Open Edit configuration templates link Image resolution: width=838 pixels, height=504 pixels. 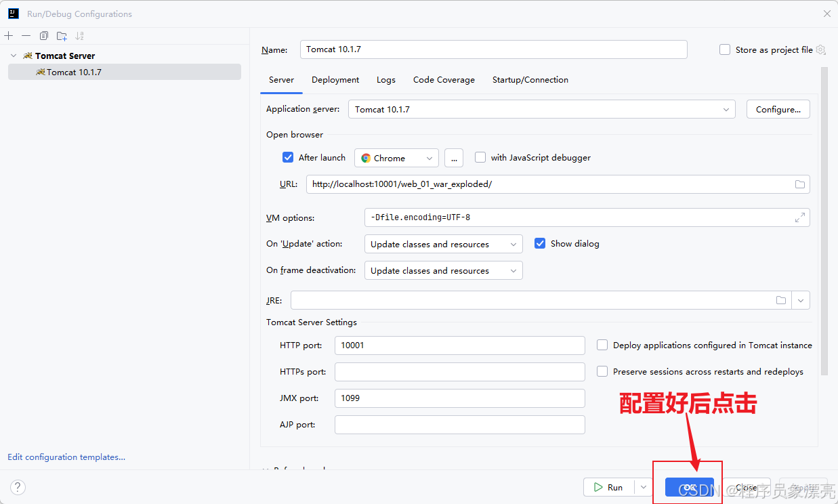pos(66,457)
